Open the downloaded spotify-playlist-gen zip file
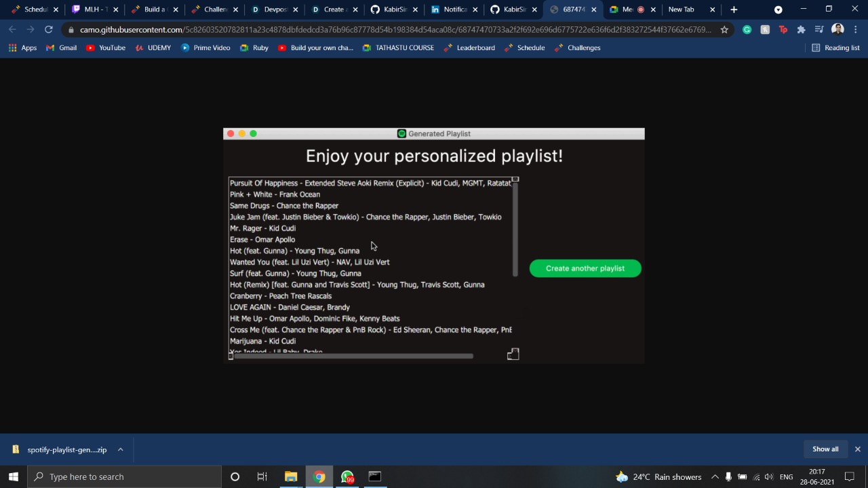 (60, 449)
